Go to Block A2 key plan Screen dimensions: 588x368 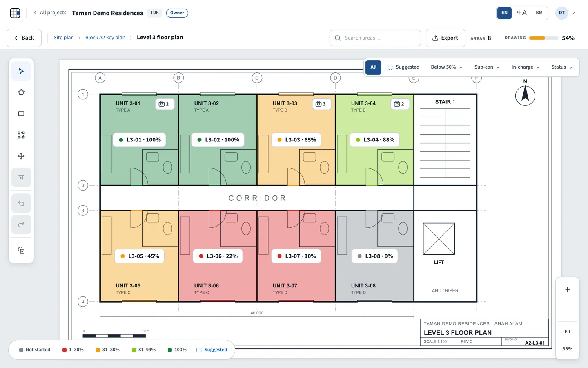pyautogui.click(x=105, y=38)
